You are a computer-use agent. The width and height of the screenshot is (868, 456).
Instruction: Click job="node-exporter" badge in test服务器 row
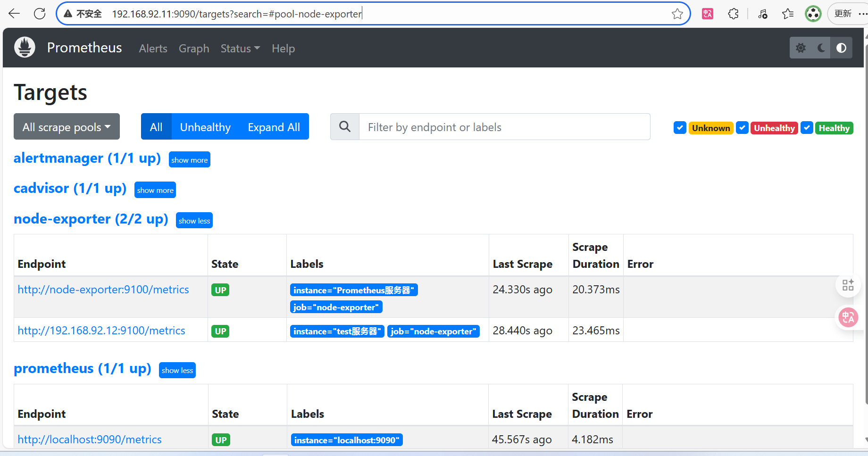tap(434, 331)
